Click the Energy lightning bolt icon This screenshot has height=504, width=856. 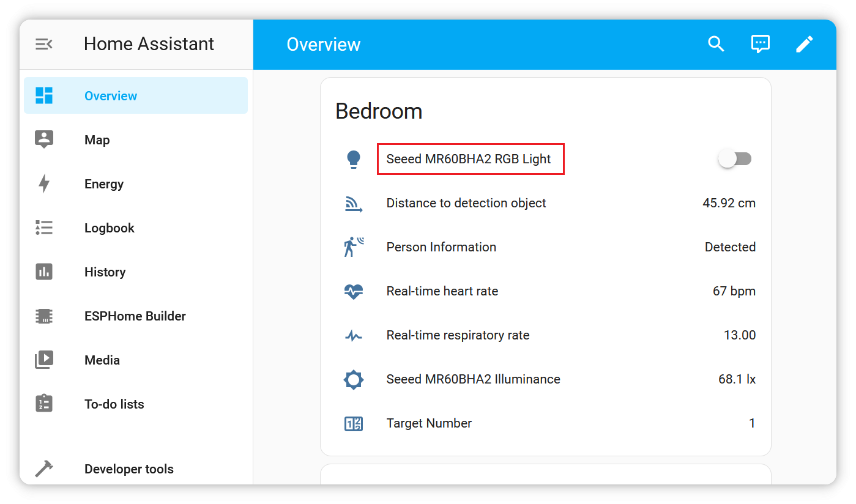(44, 183)
